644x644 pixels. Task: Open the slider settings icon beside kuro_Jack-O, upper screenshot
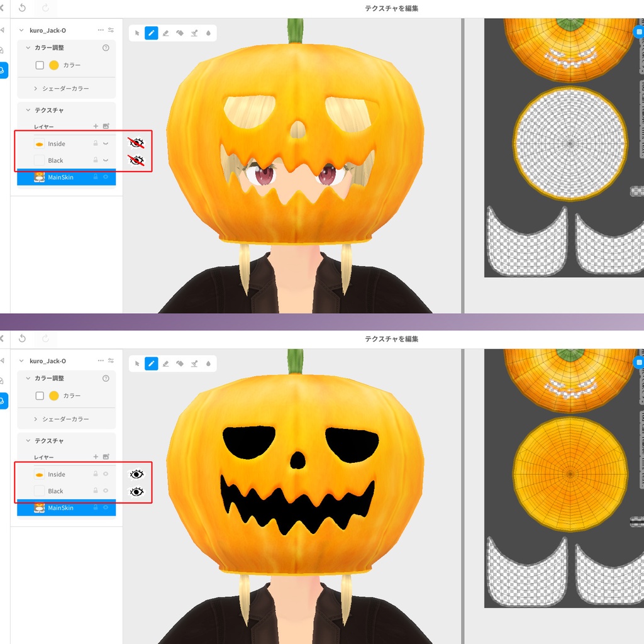click(111, 30)
